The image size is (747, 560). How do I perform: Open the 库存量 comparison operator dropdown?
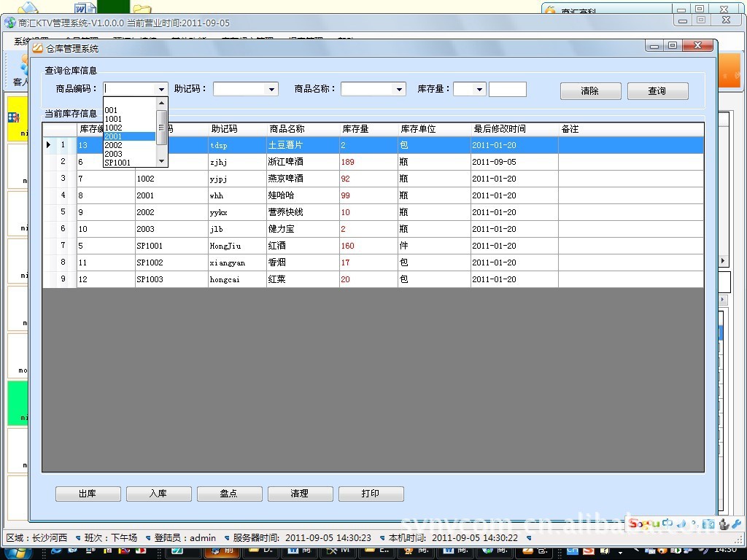point(479,90)
